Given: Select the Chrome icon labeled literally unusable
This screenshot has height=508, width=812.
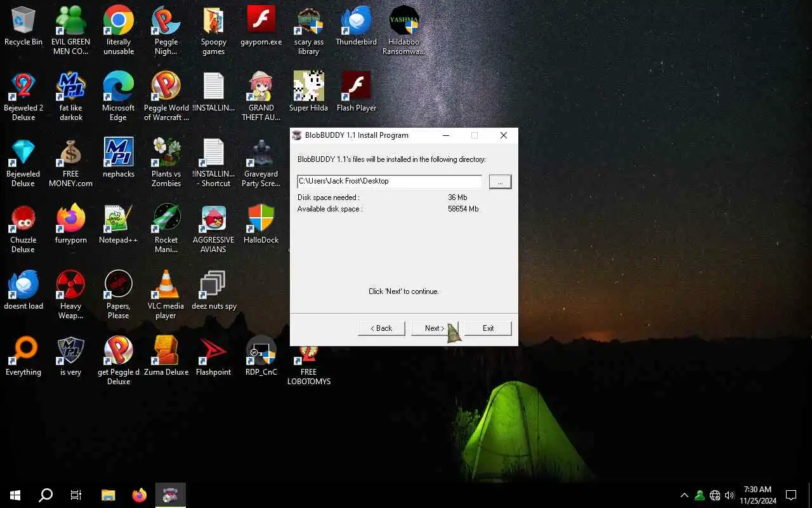Looking at the screenshot, I should coord(119,30).
